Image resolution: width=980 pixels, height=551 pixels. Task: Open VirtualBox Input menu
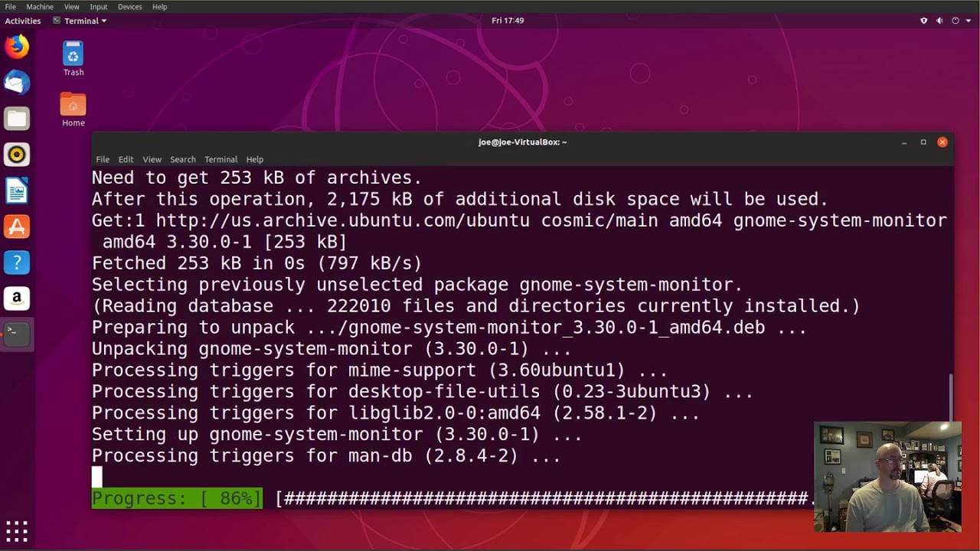(99, 6)
